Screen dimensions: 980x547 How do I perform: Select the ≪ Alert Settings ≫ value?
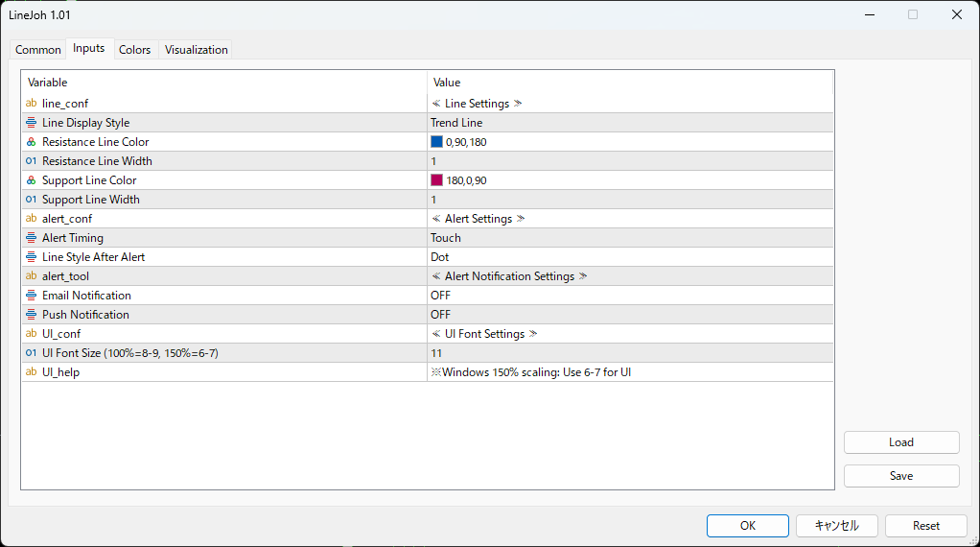click(478, 218)
